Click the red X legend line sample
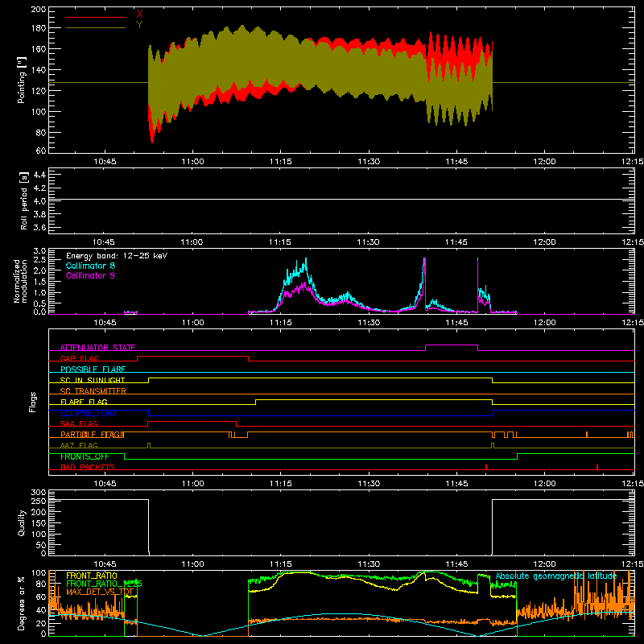The image size is (644, 644). 96,17
